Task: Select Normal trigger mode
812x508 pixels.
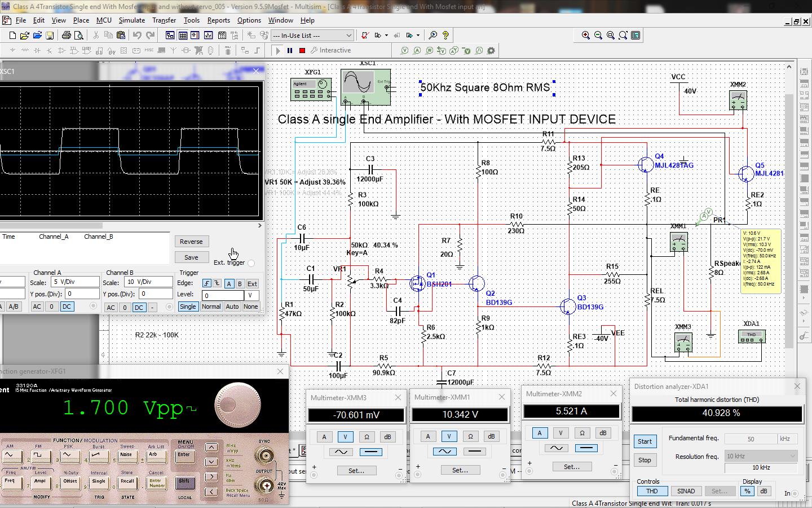Action: point(211,306)
